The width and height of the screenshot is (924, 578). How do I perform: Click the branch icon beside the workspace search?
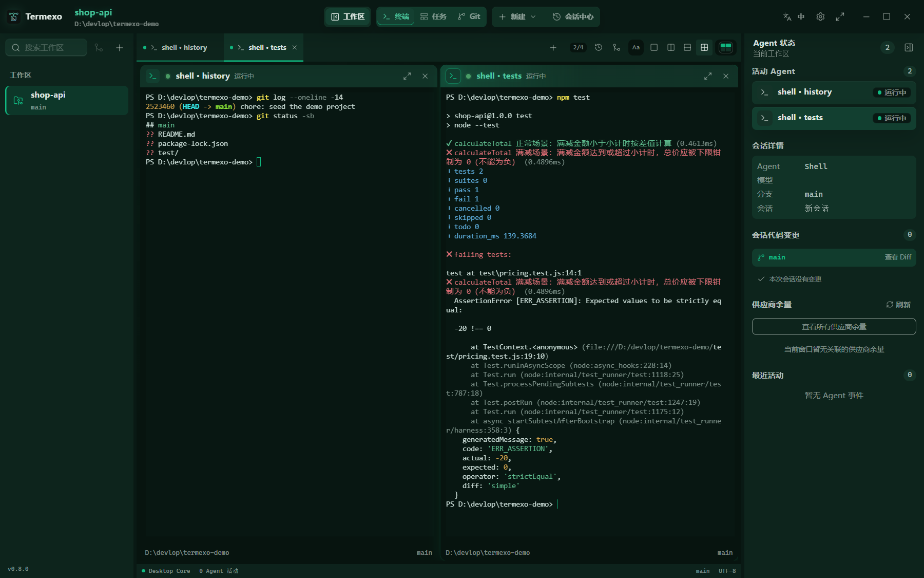[x=99, y=48]
